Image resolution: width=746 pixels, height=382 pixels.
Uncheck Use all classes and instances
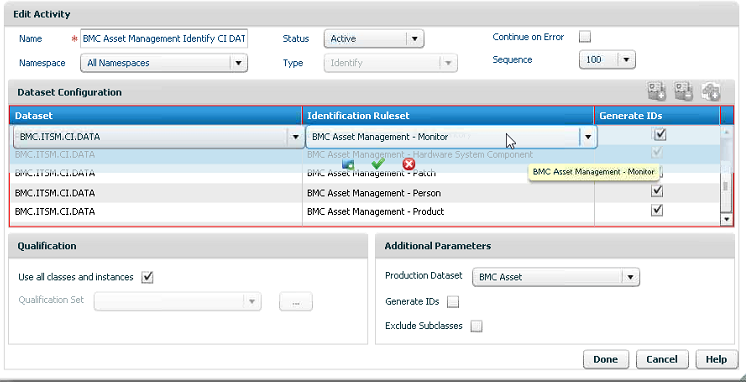pos(147,277)
